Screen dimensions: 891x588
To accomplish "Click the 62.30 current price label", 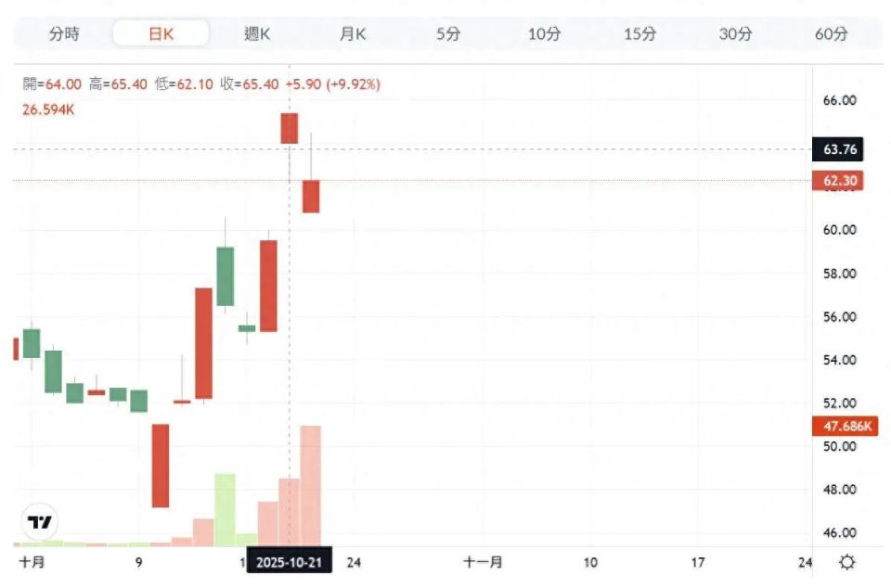I will click(839, 181).
